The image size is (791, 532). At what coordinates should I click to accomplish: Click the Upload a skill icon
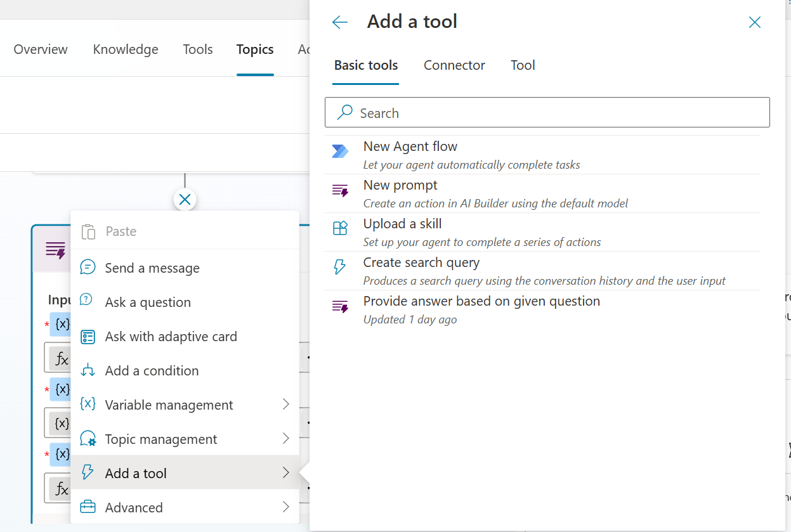pyautogui.click(x=341, y=228)
